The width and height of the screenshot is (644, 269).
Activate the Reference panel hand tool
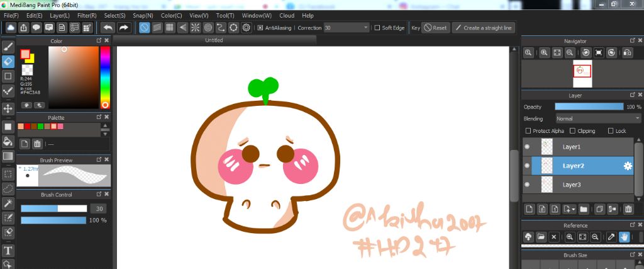click(x=625, y=237)
